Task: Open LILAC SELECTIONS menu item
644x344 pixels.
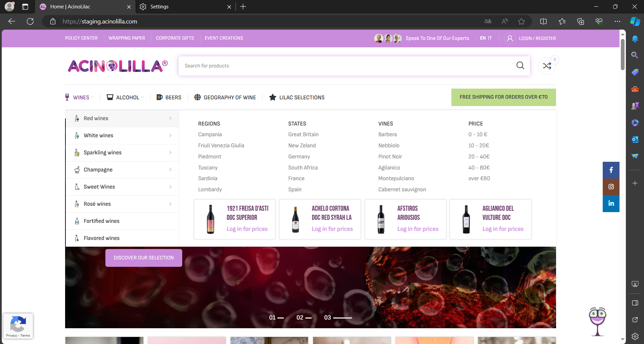Action: pyautogui.click(x=297, y=97)
